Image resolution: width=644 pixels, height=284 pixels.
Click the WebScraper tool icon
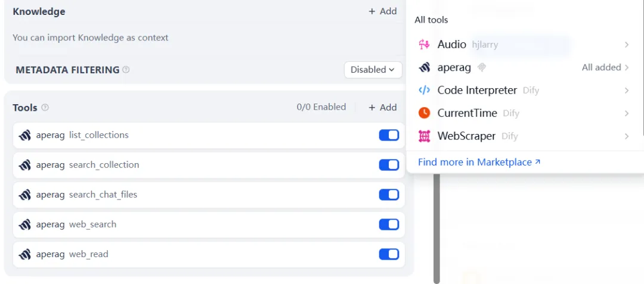pos(424,136)
